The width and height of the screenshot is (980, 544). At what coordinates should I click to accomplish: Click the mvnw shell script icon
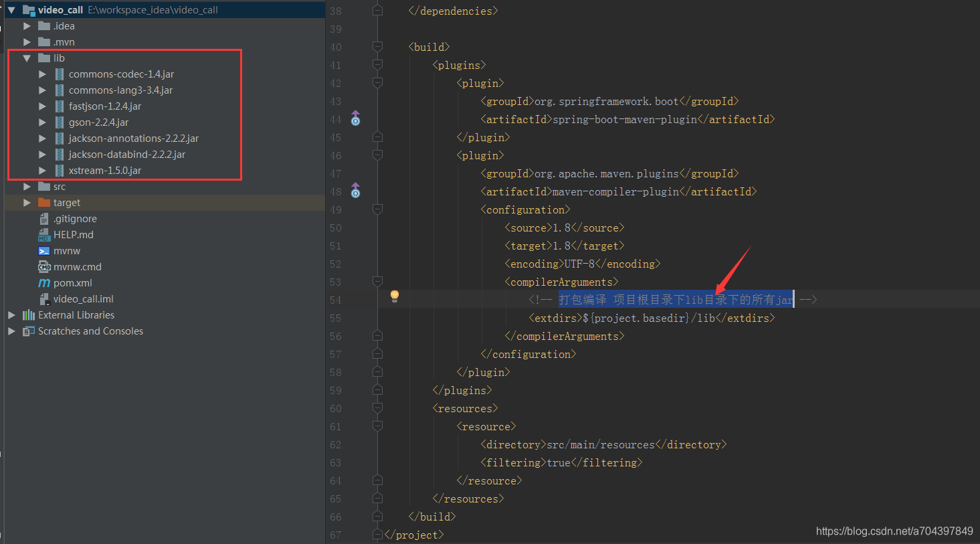tap(44, 251)
